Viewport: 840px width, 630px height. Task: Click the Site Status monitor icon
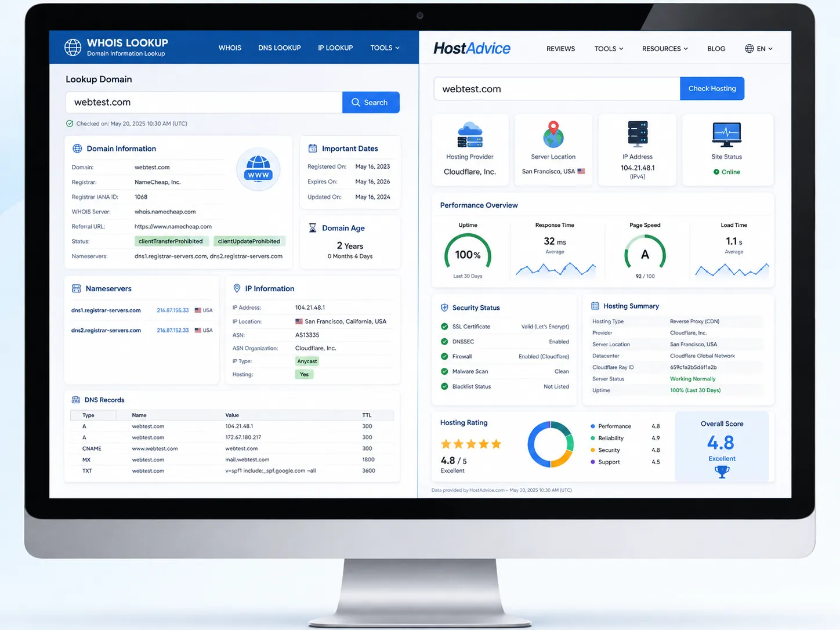[727, 135]
